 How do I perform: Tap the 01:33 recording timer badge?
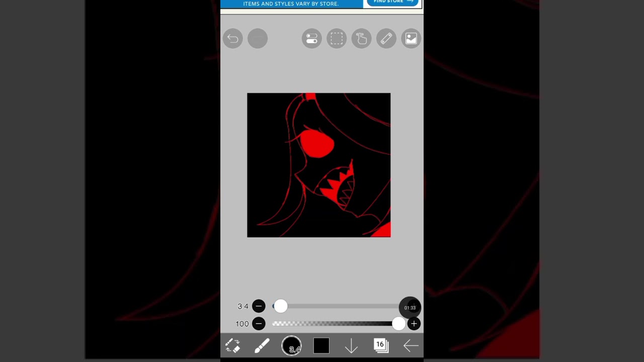click(410, 308)
